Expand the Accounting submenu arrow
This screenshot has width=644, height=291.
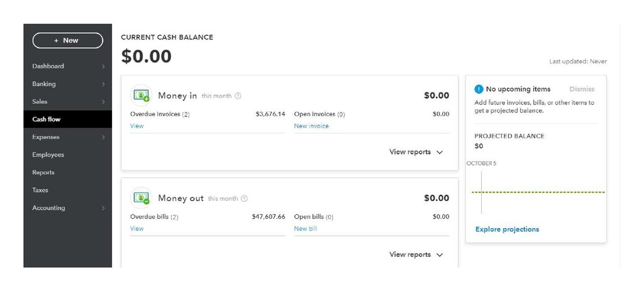[103, 208]
